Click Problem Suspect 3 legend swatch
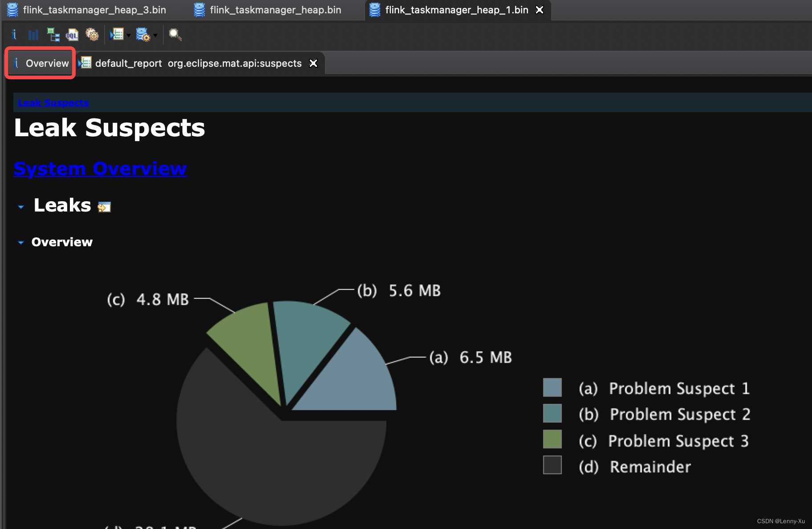Viewport: 812px width, 529px height. (552, 439)
